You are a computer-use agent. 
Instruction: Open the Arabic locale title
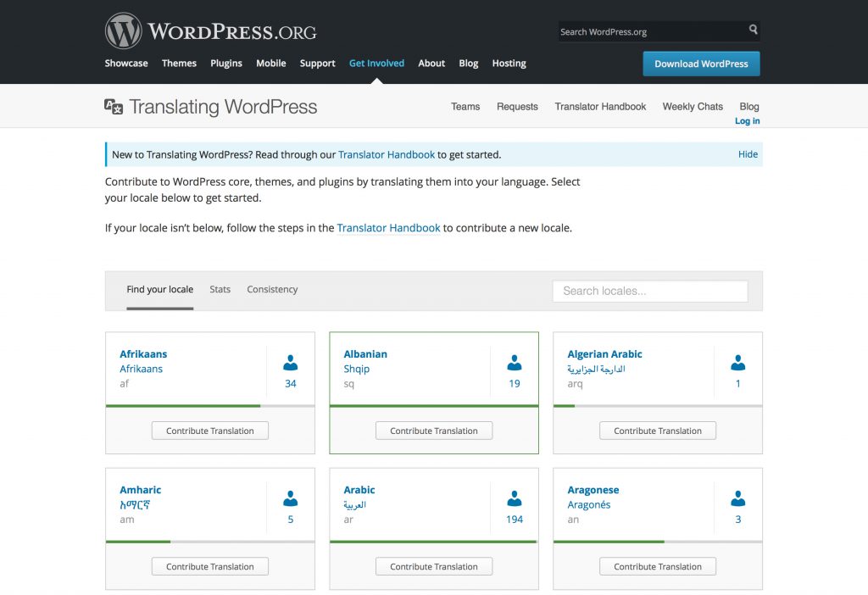coord(359,489)
